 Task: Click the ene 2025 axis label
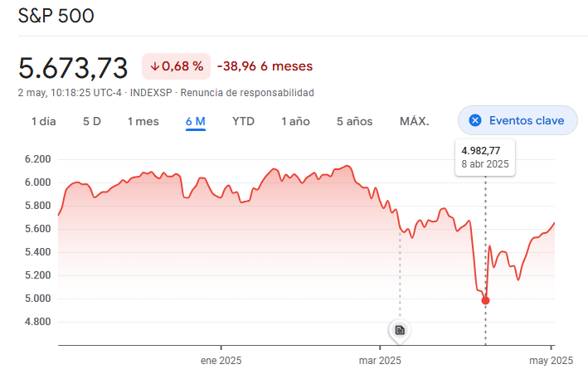[221, 361]
